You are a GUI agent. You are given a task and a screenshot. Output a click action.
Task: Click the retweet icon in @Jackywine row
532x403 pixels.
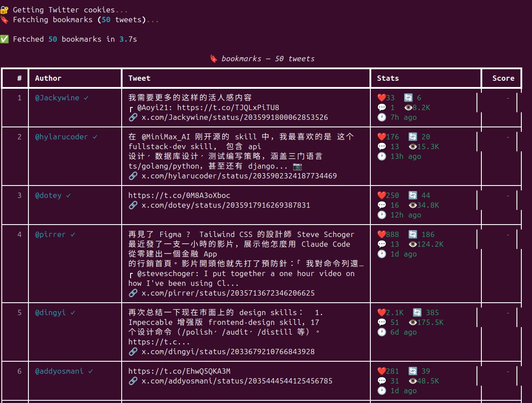(x=408, y=98)
